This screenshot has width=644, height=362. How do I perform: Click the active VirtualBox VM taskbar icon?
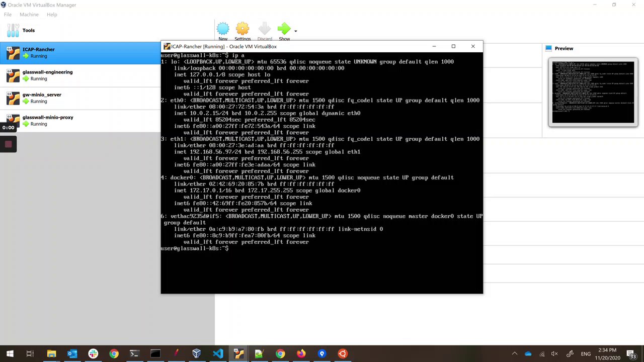pyautogui.click(x=238, y=354)
